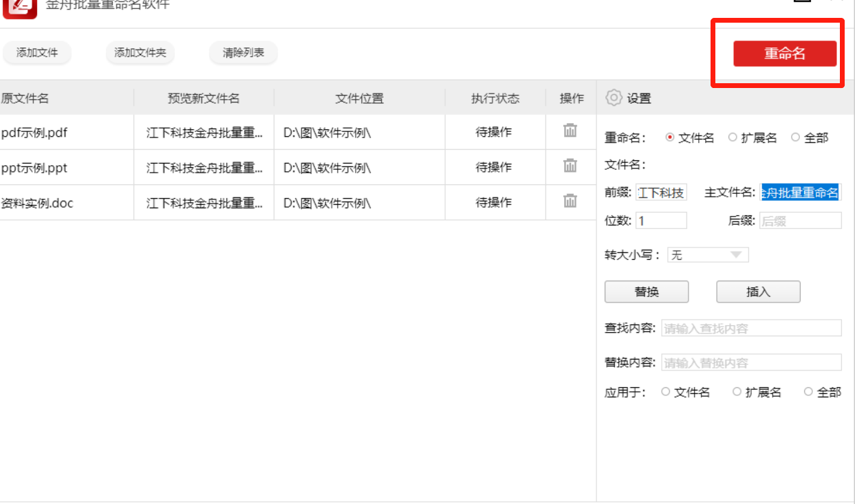The width and height of the screenshot is (855, 504).
Task: Select file name pdf示例.pdf
Action: coord(34,133)
